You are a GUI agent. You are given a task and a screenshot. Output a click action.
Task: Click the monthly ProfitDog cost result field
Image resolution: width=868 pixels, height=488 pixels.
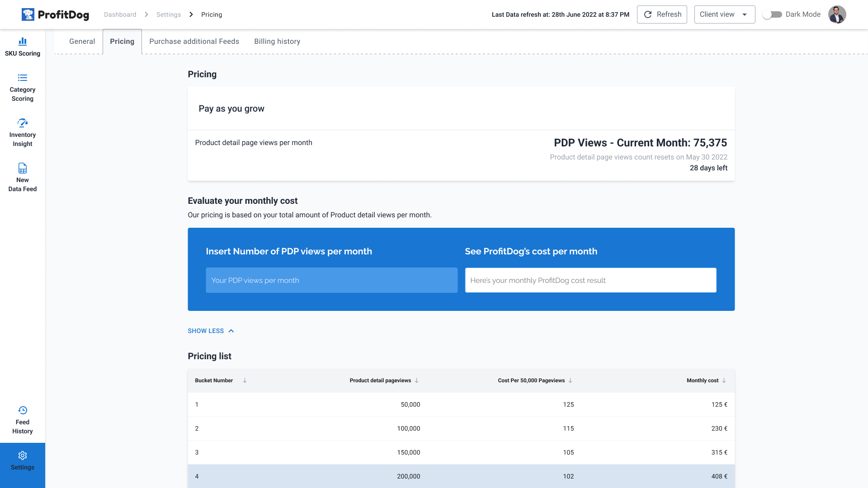coord(590,280)
